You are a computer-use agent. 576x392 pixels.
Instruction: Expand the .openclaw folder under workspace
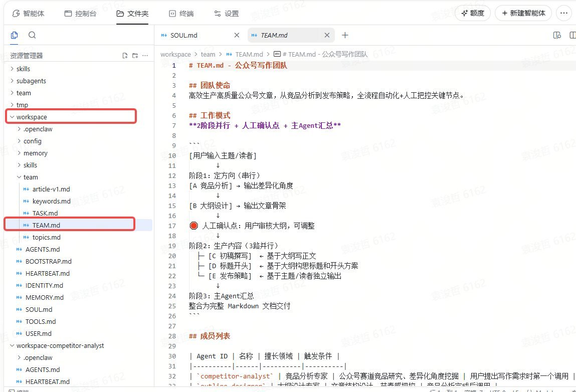(38, 129)
